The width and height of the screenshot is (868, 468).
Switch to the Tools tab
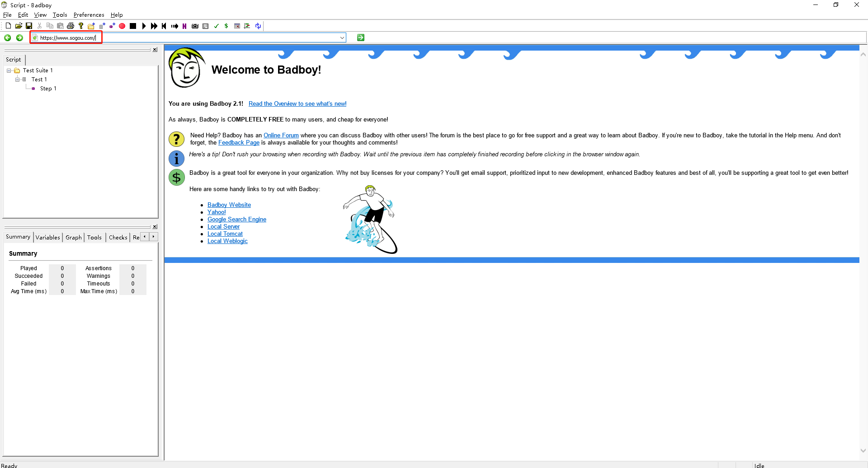(94, 238)
